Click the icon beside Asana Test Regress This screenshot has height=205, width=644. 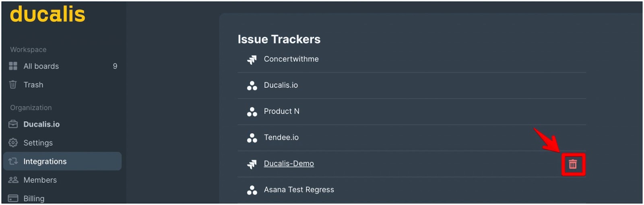[252, 190]
